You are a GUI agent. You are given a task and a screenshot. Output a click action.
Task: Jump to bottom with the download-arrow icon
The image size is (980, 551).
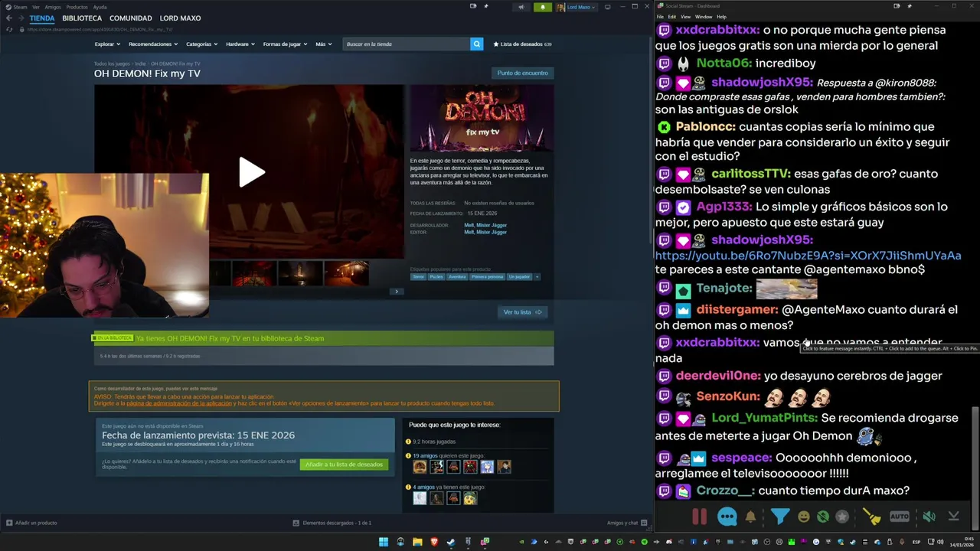point(953,517)
